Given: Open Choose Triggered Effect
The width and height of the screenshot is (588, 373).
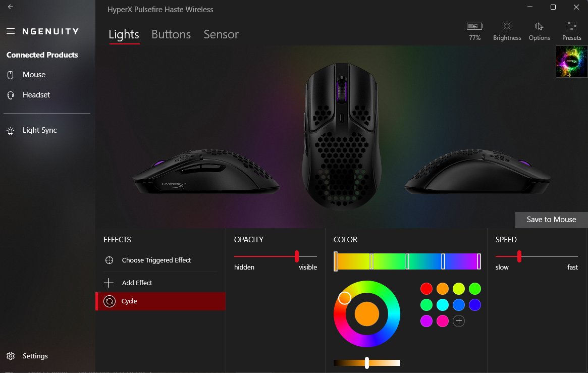Looking at the screenshot, I should (x=161, y=260).
